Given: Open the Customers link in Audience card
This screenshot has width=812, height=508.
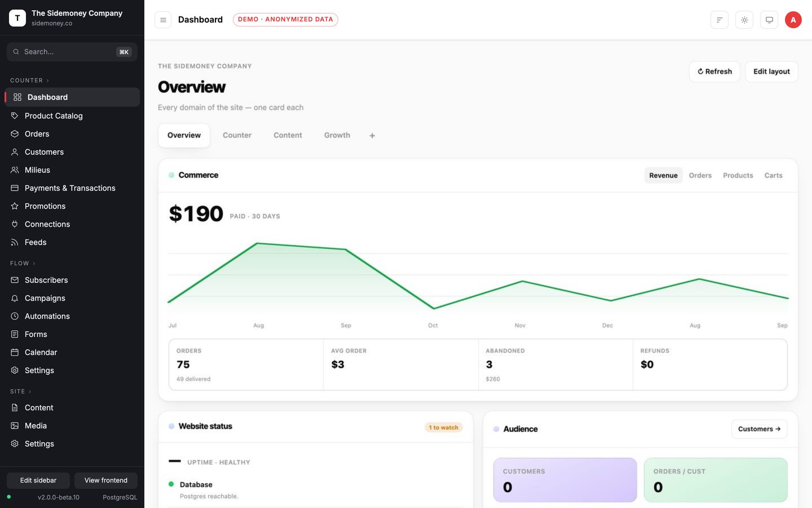Looking at the screenshot, I should coord(759,429).
